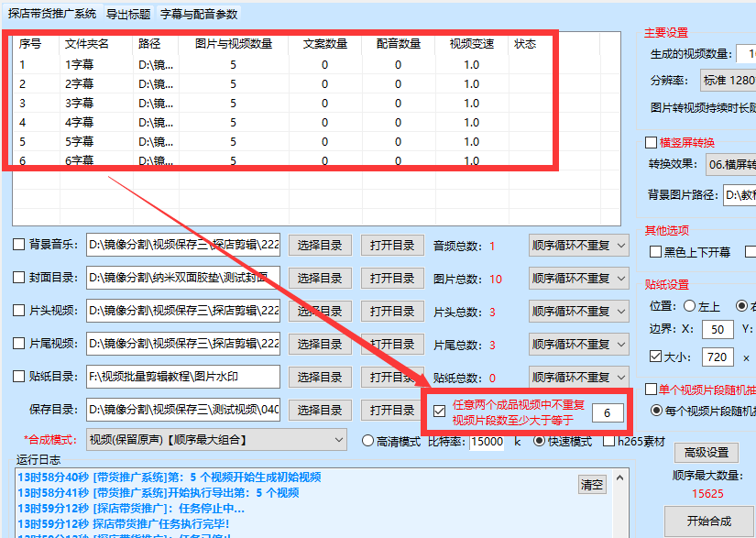Enable the 封面目录 checkbox

click(x=19, y=278)
